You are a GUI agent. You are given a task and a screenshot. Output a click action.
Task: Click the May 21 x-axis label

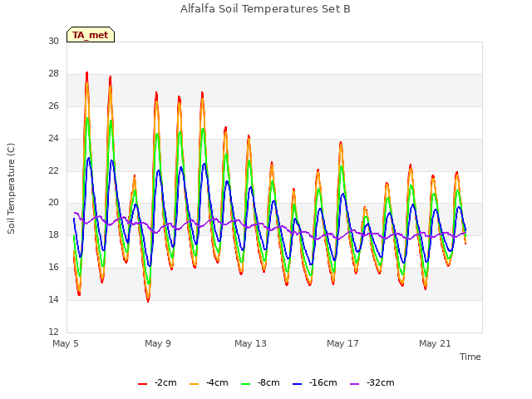[435, 343]
